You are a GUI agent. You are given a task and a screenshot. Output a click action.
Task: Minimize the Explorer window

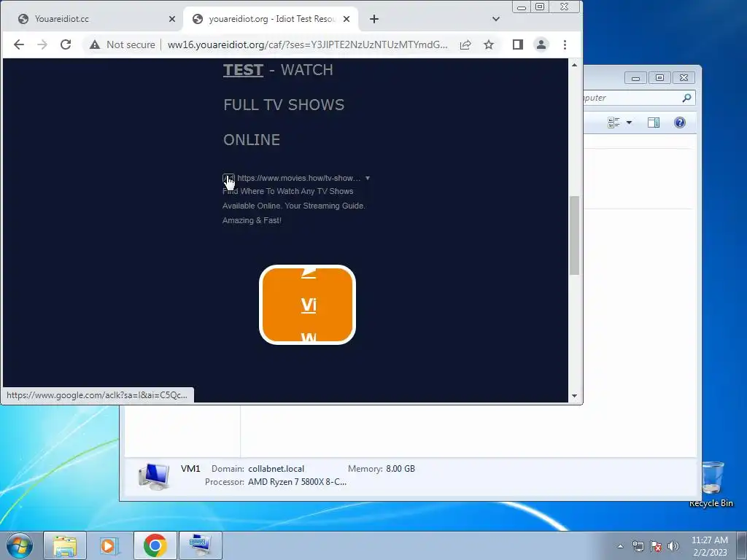click(635, 77)
